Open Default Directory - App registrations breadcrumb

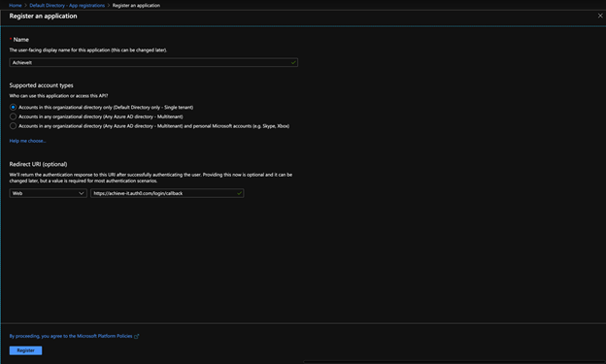click(67, 6)
